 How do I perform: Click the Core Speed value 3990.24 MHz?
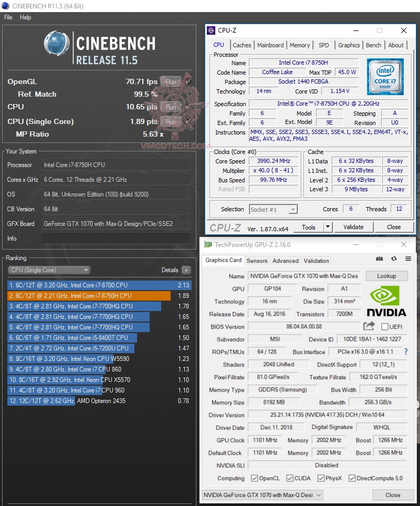274,161
